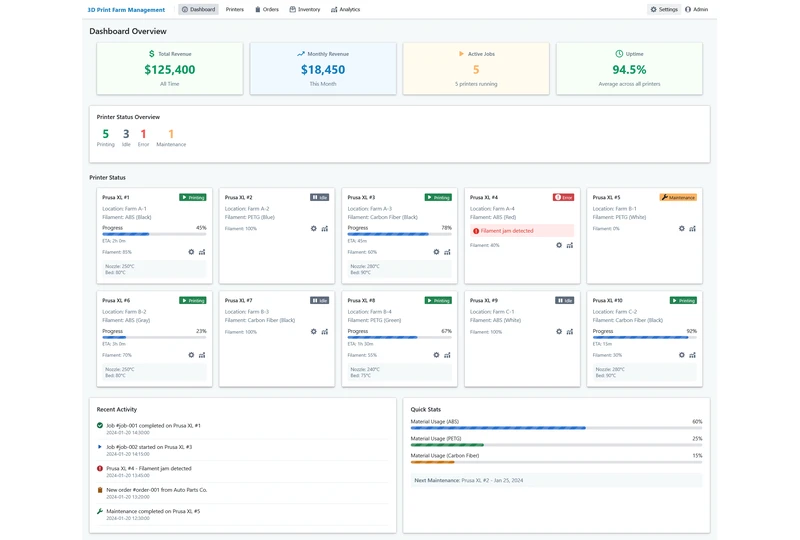This screenshot has width=800, height=540.
Task: Click the play icon beside Active Jobs
Action: click(x=461, y=54)
